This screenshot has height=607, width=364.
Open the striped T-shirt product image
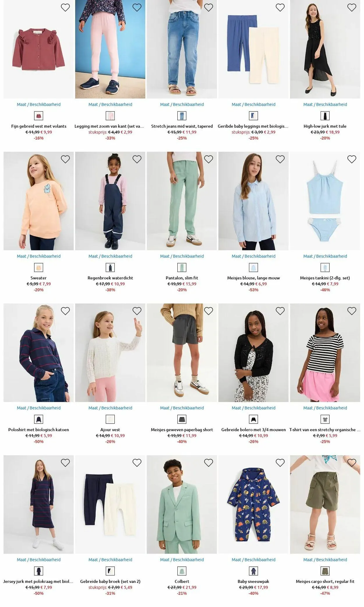pyautogui.click(x=325, y=353)
